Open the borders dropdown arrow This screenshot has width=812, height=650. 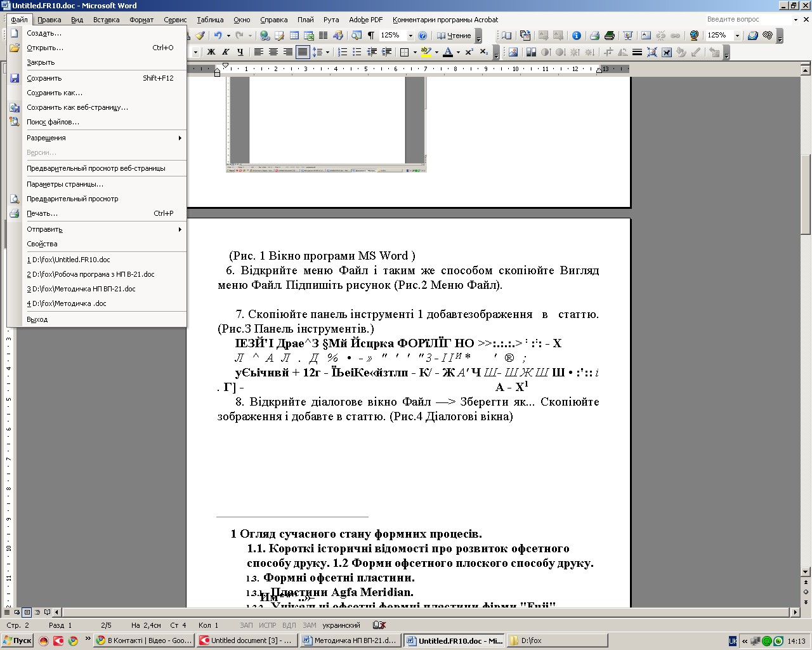(415, 52)
